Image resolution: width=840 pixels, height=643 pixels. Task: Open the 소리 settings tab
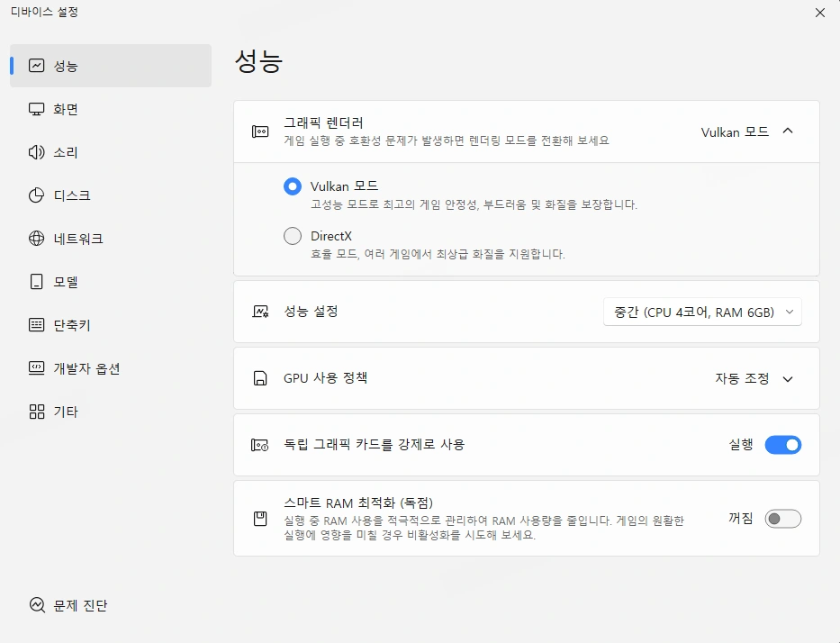111,152
